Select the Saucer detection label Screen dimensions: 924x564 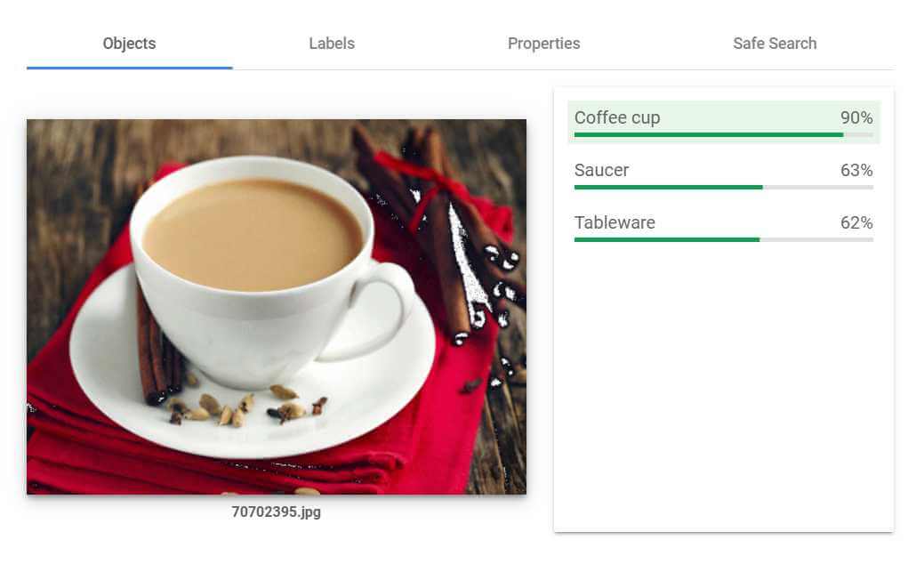(x=601, y=170)
